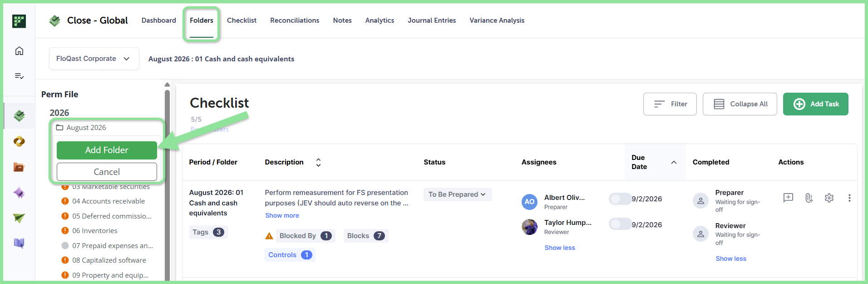Click the Blocked By warning triangle icon
This screenshot has width=868, height=284.
(x=269, y=236)
